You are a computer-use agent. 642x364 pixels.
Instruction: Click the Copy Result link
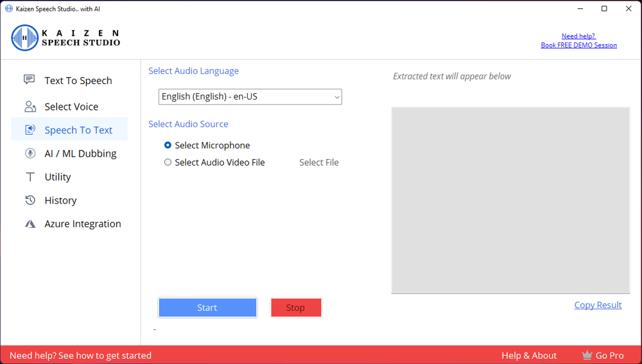coord(598,305)
